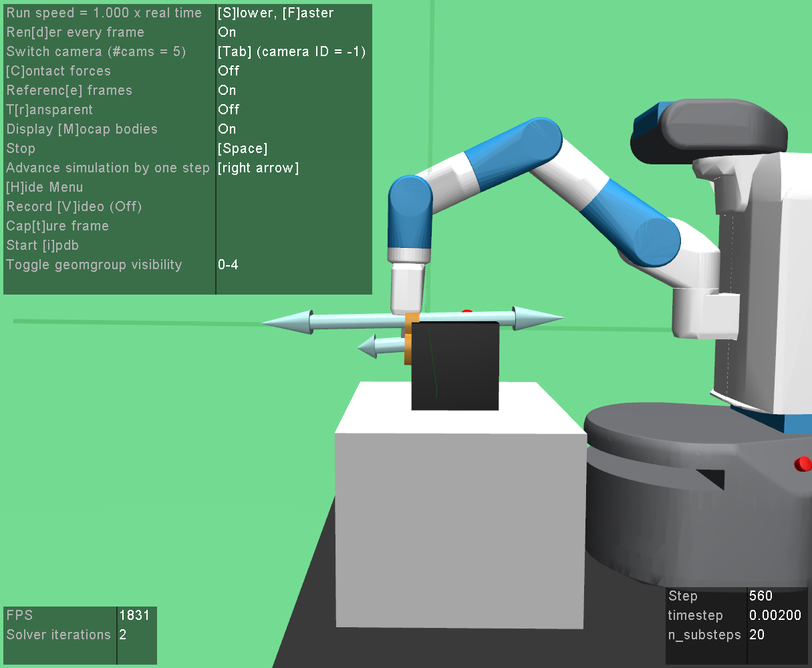
Task: Click the 'T[r]ansparent' label
Action: pos(49,110)
